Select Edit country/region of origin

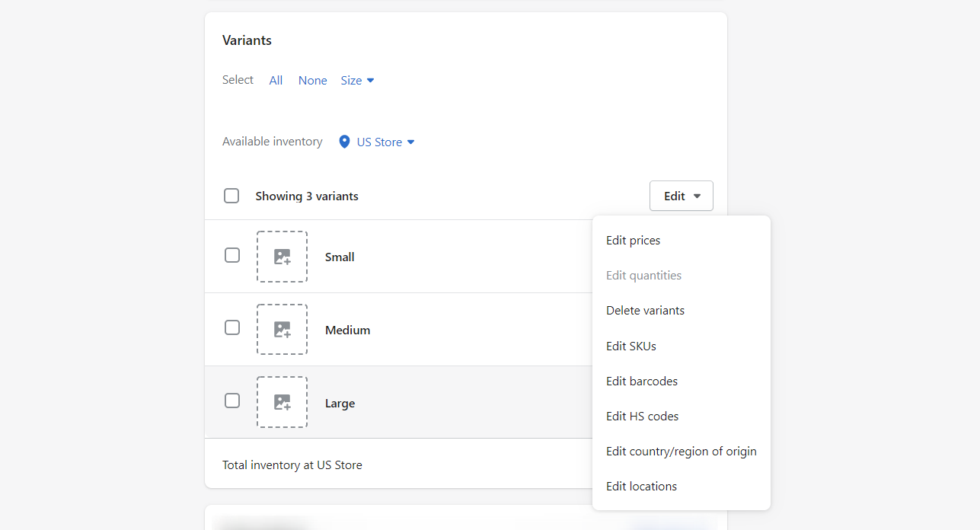681,451
